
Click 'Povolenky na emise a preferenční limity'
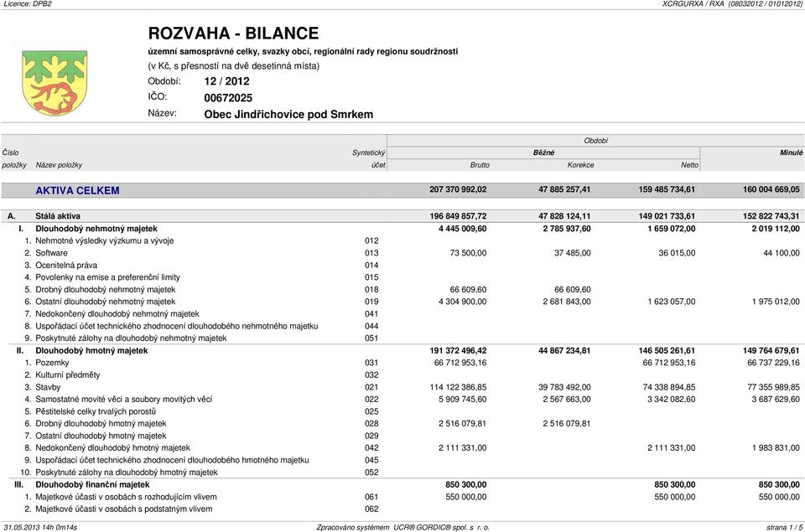point(108,277)
